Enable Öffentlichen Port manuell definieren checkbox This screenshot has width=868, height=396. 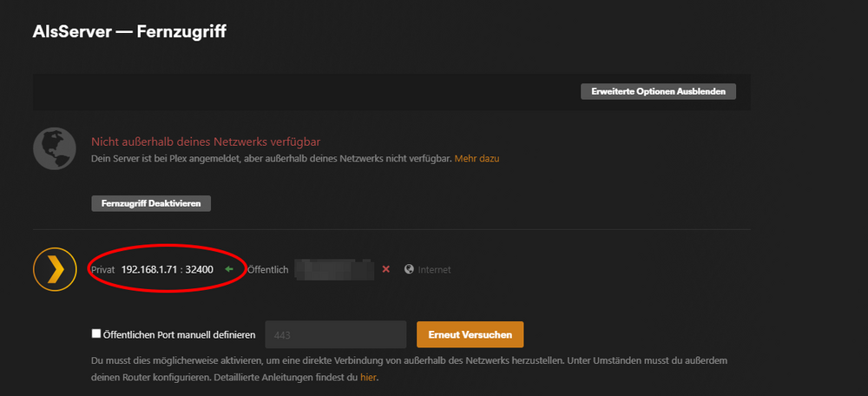(x=96, y=333)
